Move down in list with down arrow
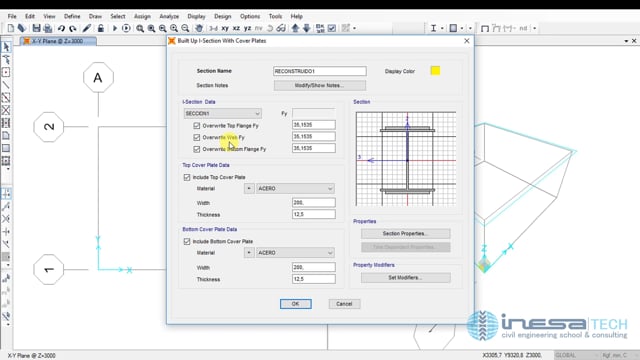The height and width of the screenshot is (360, 640). pyautogui.click(x=307, y=28)
